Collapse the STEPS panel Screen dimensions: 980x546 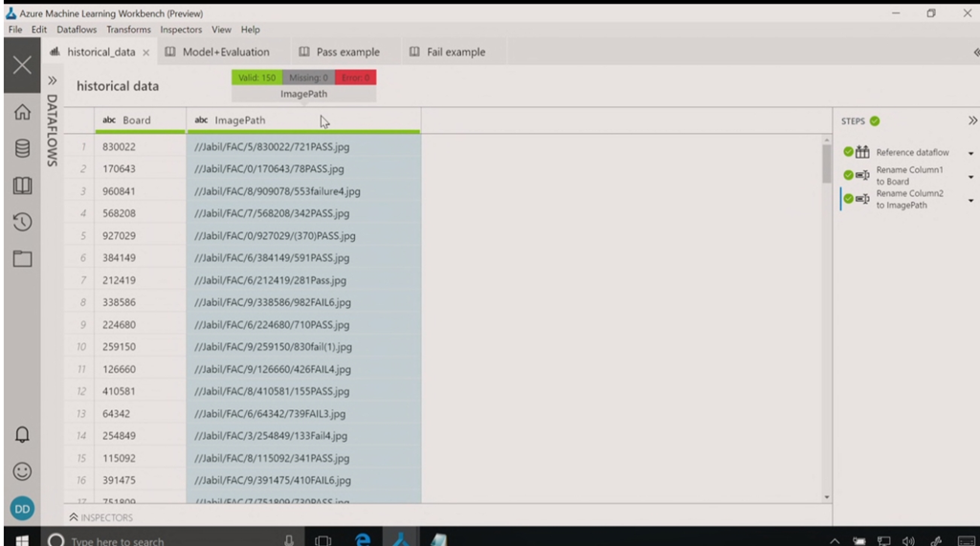click(x=972, y=120)
